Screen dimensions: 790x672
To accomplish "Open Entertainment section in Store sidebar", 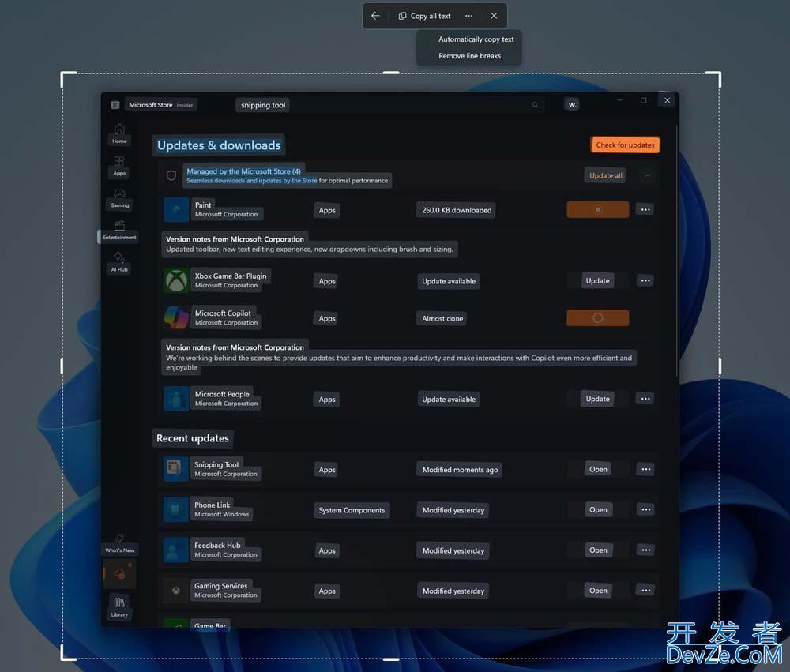I will tap(119, 231).
